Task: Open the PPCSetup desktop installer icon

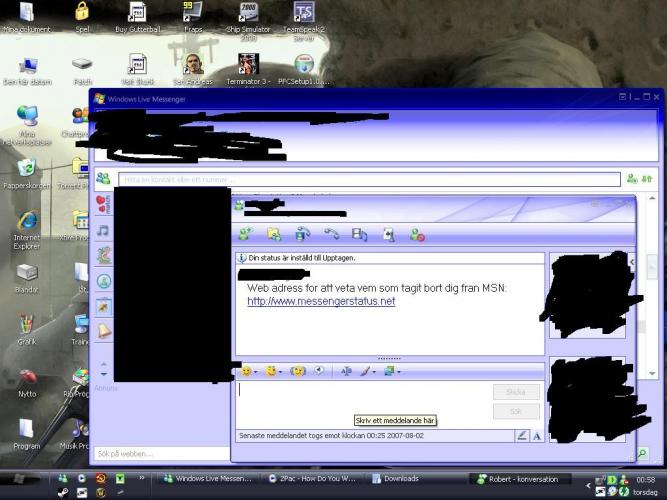Action: tap(304, 69)
